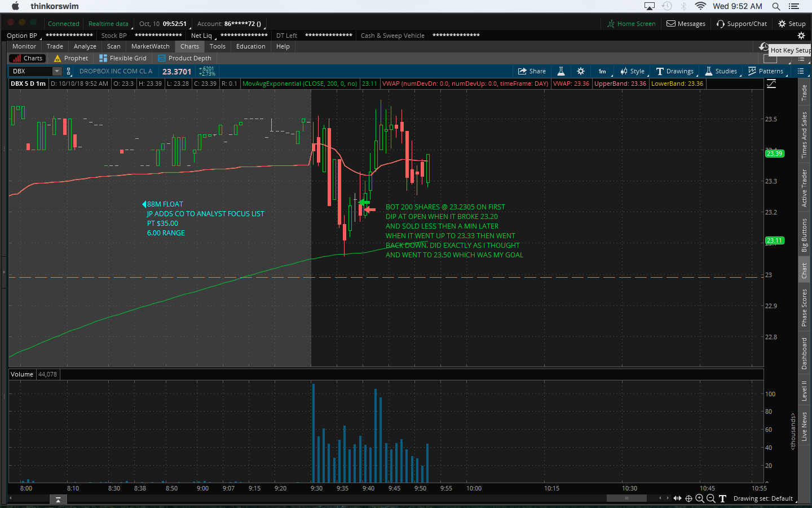812x508 pixels.
Task: Open the Flexible Grid sub-tab
Action: click(123, 58)
